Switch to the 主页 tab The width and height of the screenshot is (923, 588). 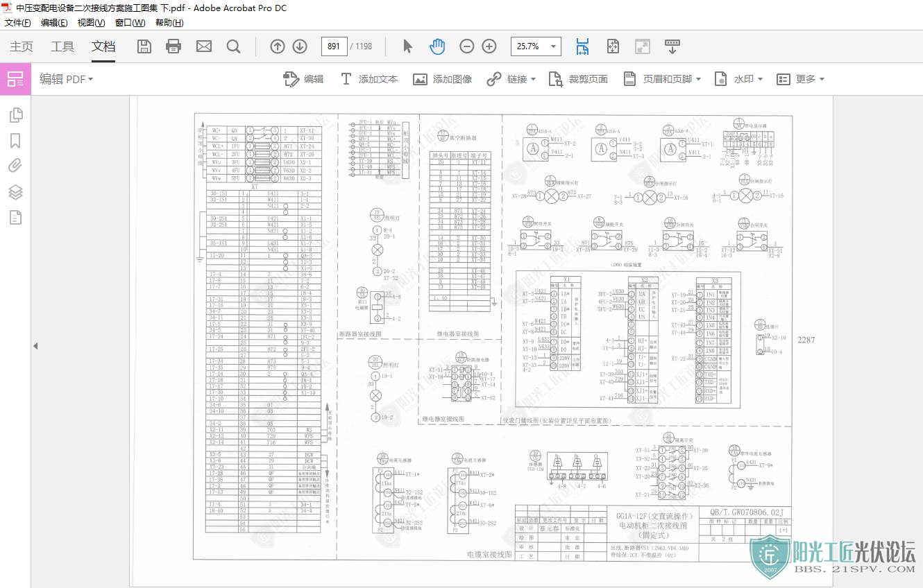tap(22, 46)
